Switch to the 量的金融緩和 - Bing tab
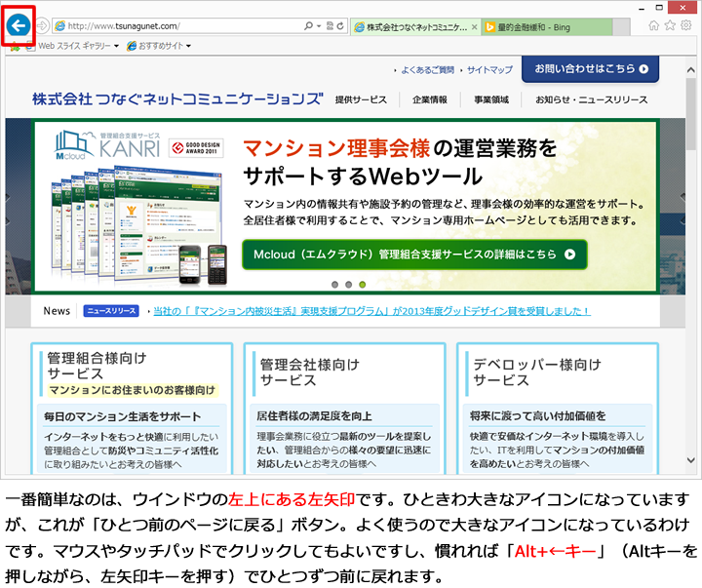702x588 pixels. tap(547, 27)
